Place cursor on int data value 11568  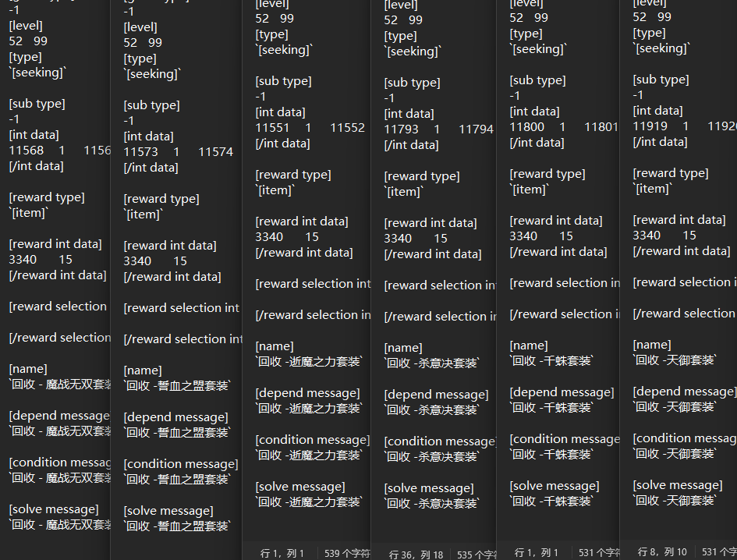pyautogui.click(x=26, y=151)
